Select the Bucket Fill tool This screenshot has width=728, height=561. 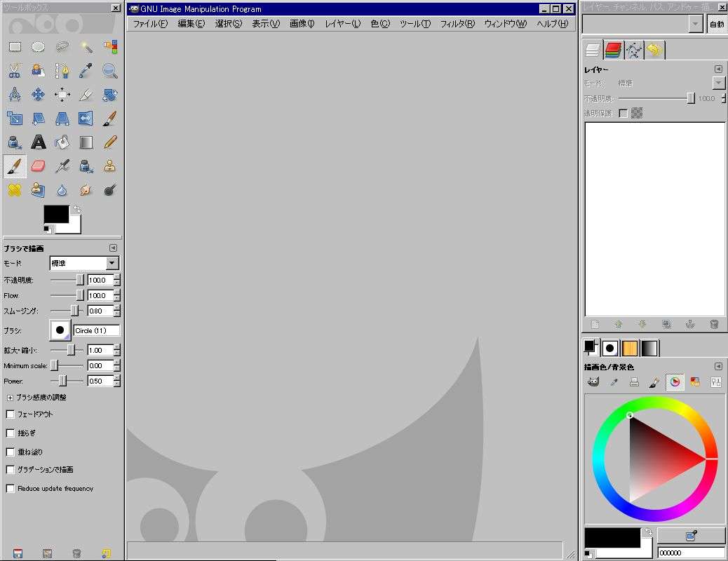point(62,142)
